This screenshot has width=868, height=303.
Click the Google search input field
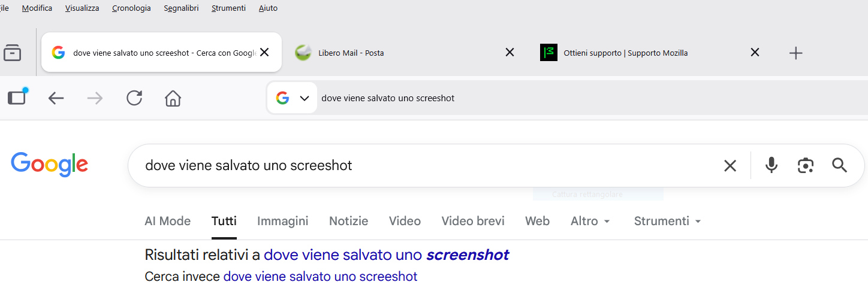(420, 165)
